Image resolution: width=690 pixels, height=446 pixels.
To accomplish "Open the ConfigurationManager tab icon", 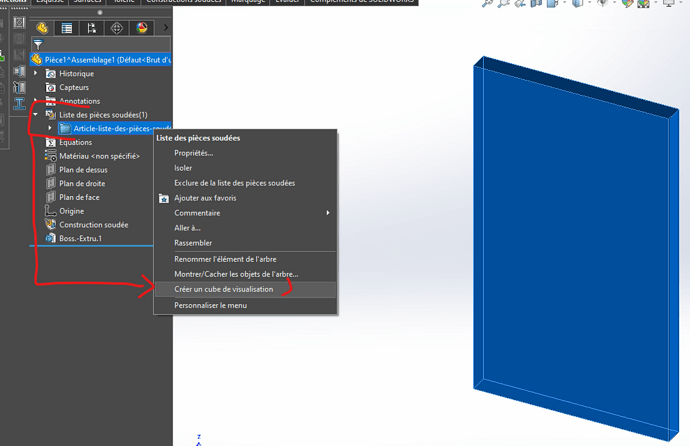I will [92, 28].
